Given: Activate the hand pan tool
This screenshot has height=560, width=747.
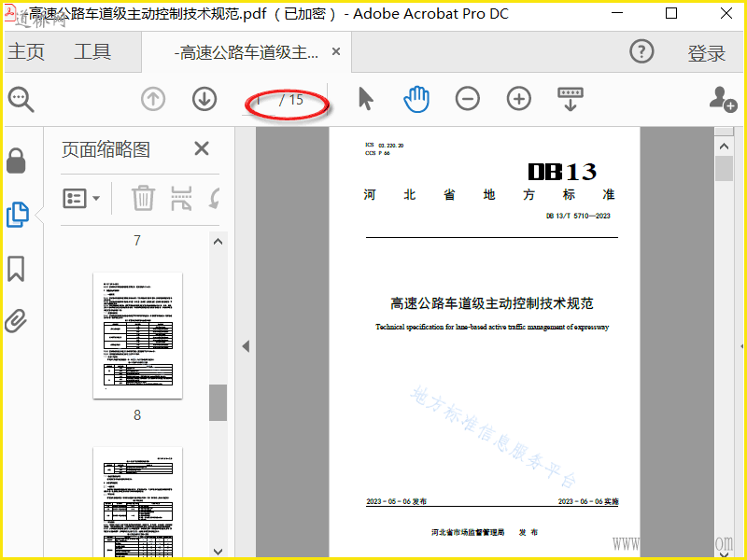Looking at the screenshot, I should [416, 99].
